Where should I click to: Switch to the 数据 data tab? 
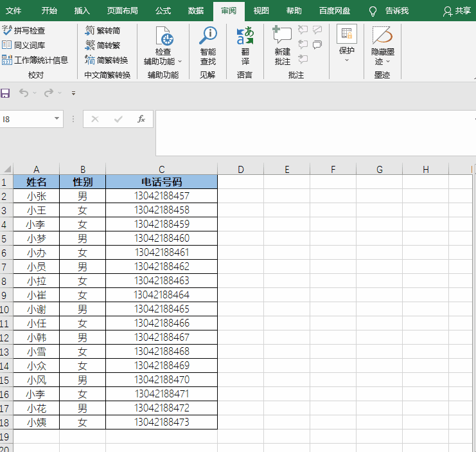[196, 11]
